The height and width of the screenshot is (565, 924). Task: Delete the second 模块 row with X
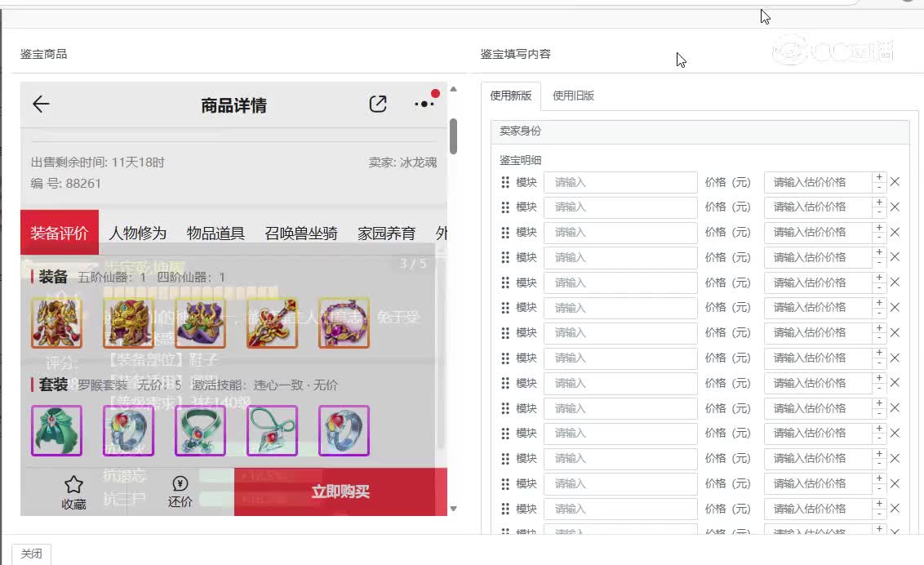point(895,207)
